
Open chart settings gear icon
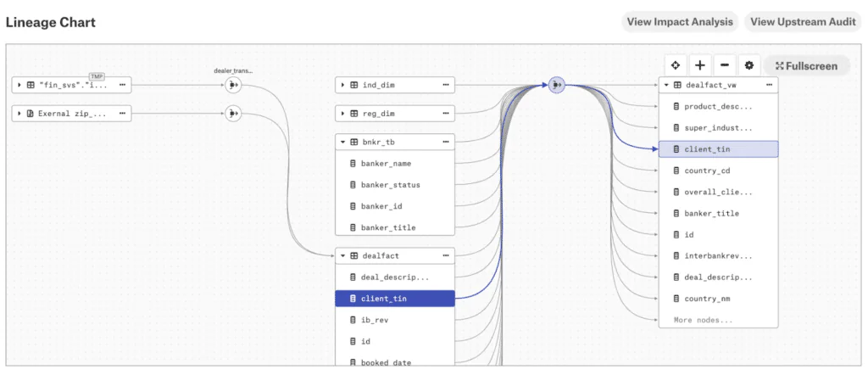(x=749, y=65)
